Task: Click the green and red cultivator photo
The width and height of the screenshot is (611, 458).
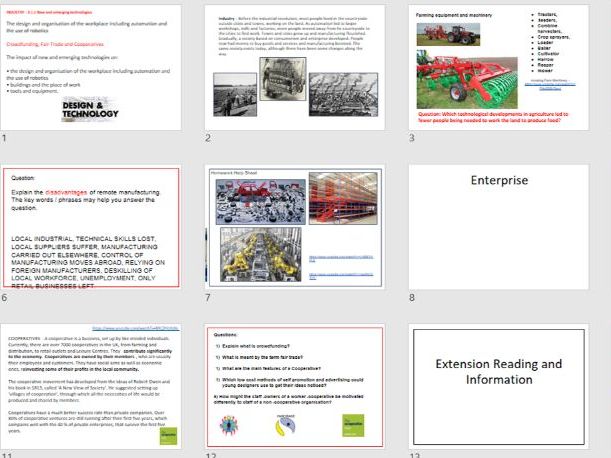Action: point(467,79)
